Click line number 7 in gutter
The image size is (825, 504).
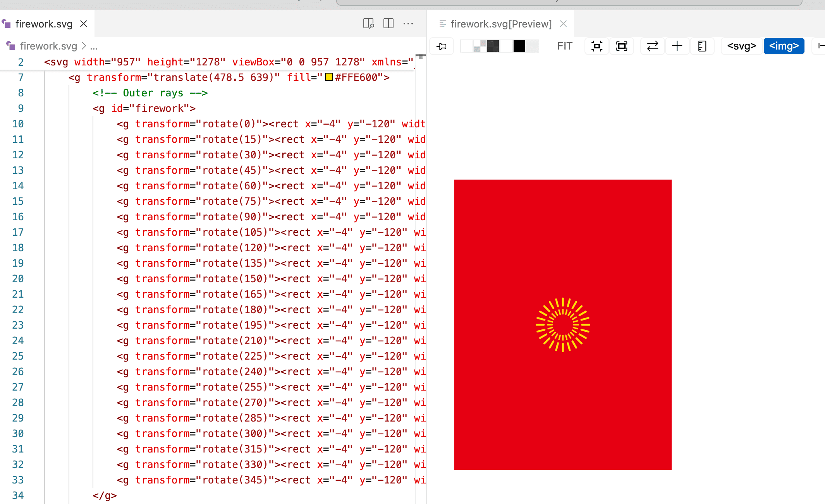coord(21,77)
